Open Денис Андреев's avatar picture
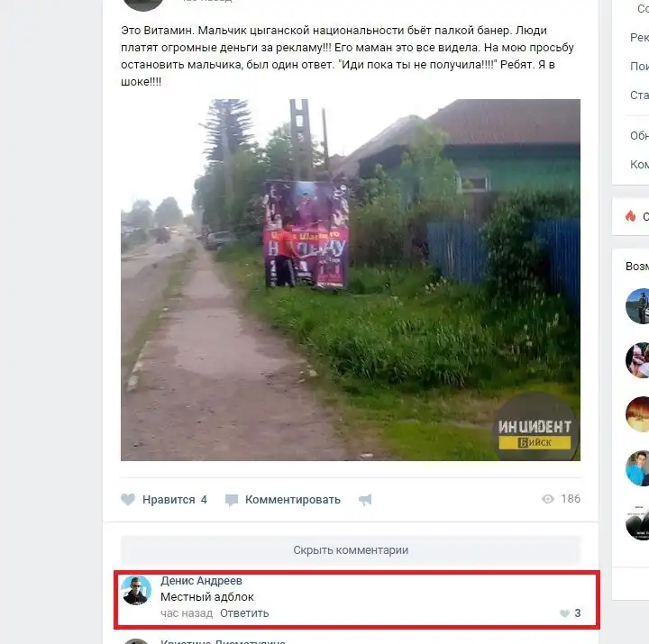The height and width of the screenshot is (644, 649). [136, 590]
